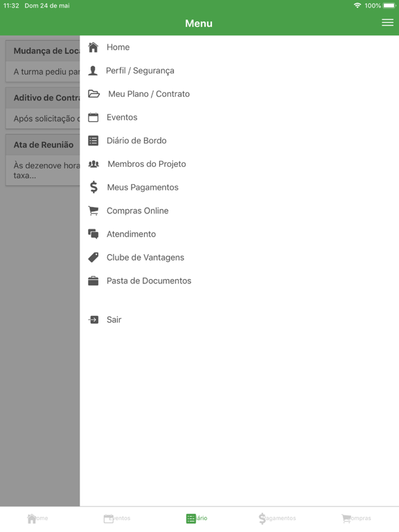Click the chat bubbles icon for Atendimento
Viewport: 399px width, 532px height.
pos(94,234)
